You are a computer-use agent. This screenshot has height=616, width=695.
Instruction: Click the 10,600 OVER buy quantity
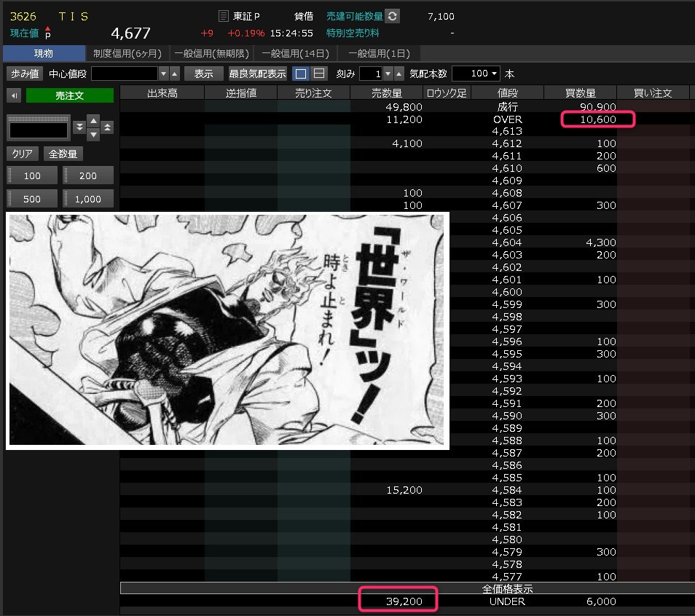(x=598, y=119)
